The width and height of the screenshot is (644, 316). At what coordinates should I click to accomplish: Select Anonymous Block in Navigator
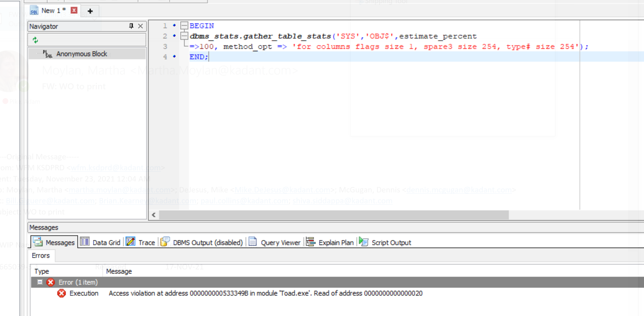81,54
